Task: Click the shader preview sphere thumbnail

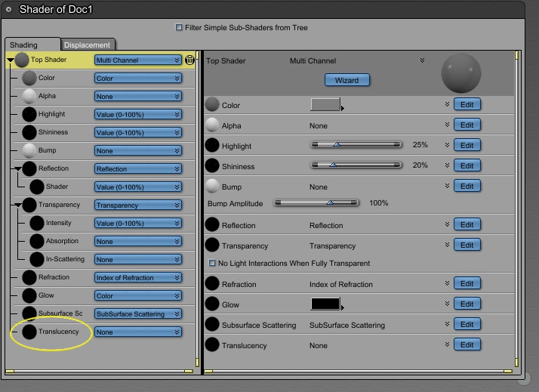Action: (x=461, y=73)
